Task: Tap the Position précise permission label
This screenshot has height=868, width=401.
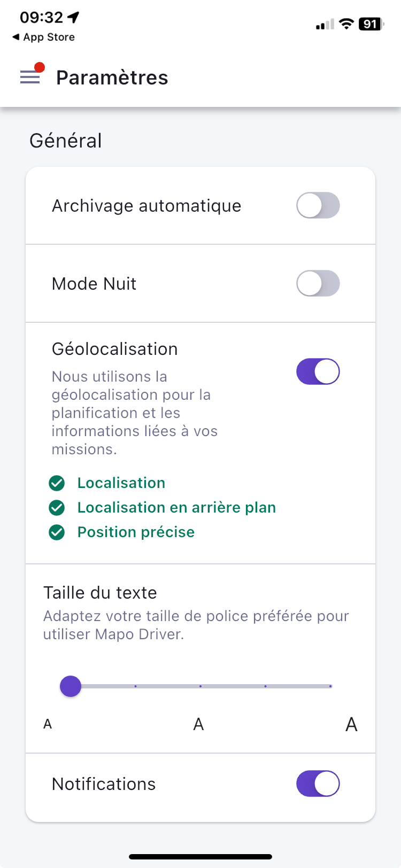Action: [136, 532]
